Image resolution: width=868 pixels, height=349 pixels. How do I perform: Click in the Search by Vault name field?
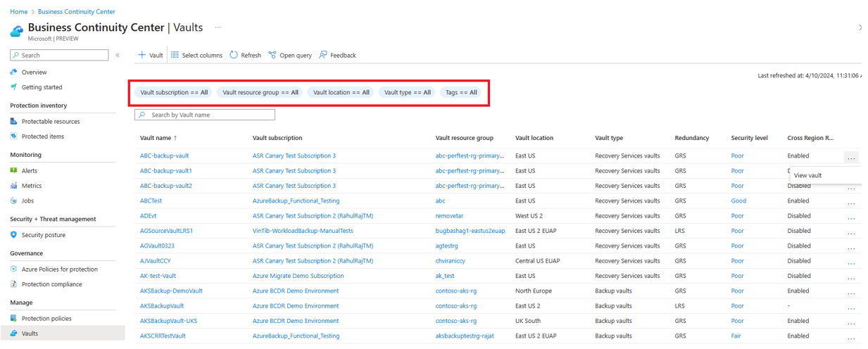pyautogui.click(x=205, y=115)
